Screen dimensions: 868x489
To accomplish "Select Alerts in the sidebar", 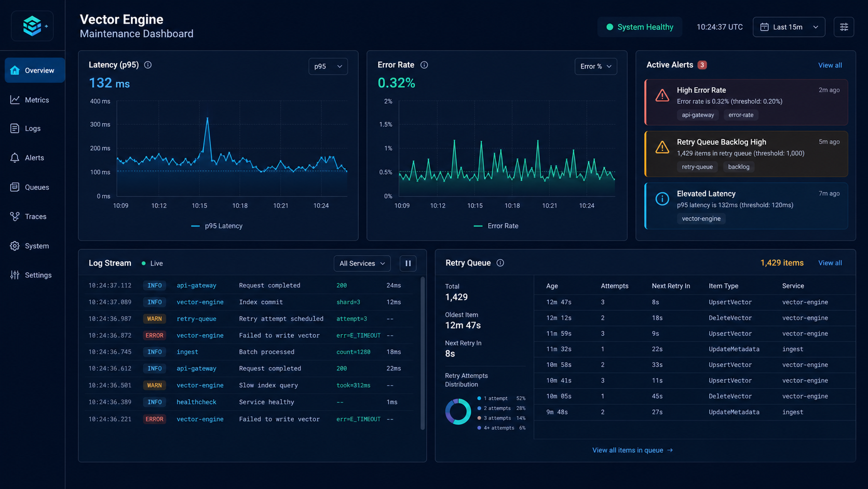I will (35, 157).
